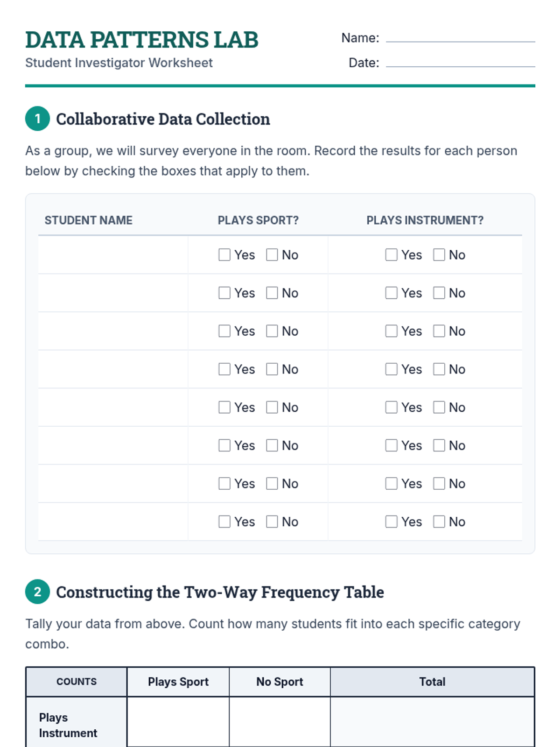Click the last Student Name cell
560x747 pixels.
[x=113, y=521]
